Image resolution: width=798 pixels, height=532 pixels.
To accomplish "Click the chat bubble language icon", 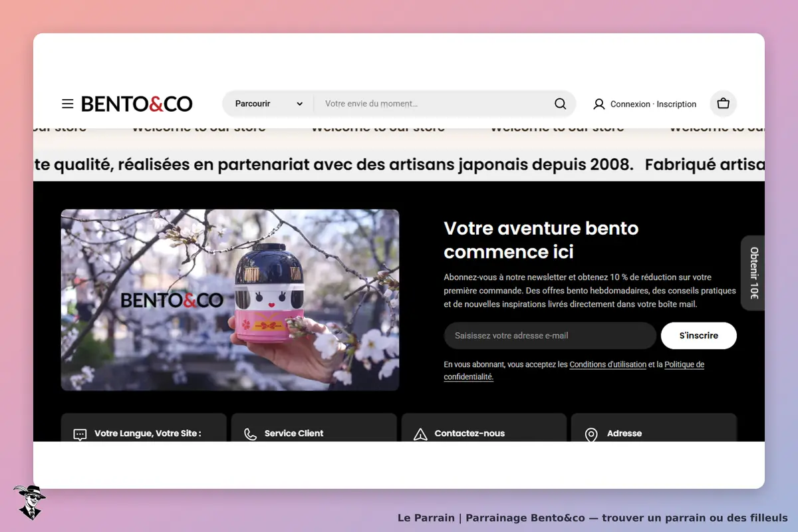I will (80, 435).
